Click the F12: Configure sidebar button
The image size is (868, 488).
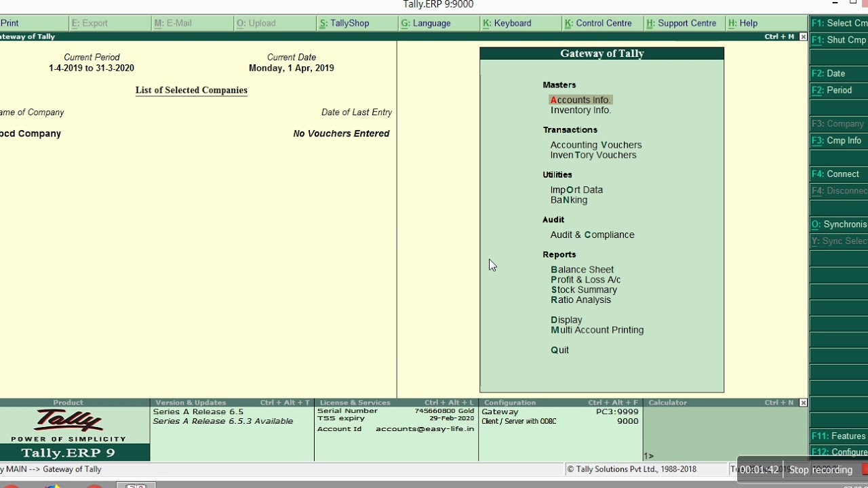click(839, 452)
